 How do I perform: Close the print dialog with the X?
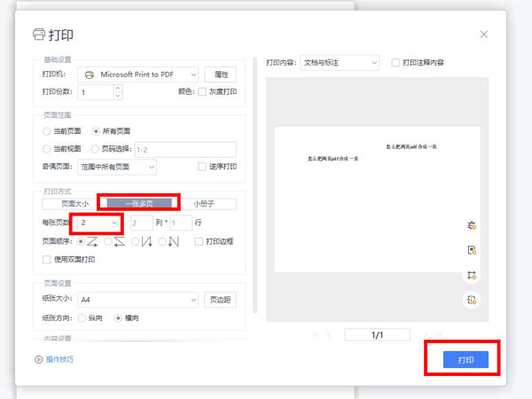(x=484, y=35)
